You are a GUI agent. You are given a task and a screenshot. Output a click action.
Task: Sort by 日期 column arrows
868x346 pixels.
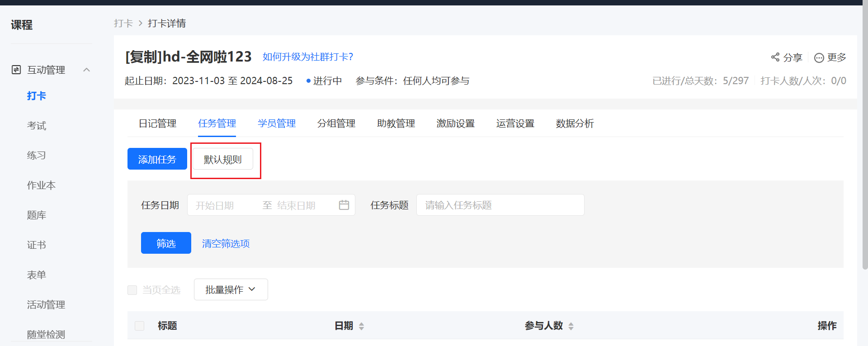pyautogui.click(x=361, y=326)
